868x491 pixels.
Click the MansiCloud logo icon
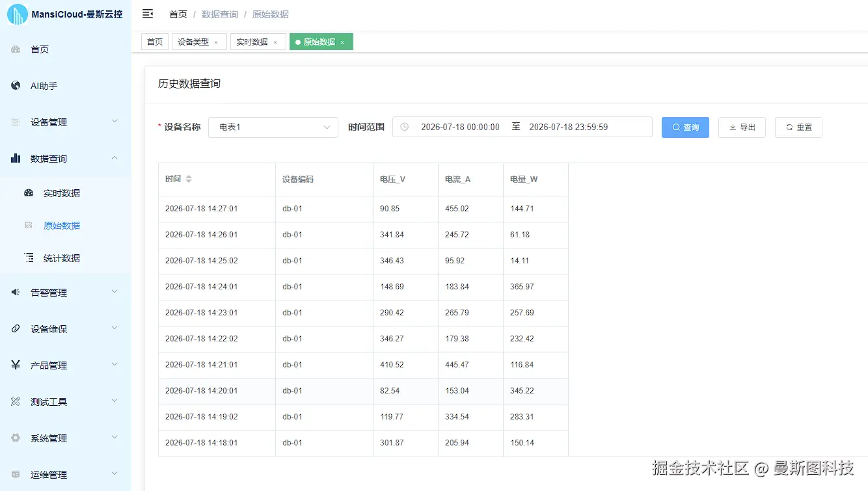click(17, 14)
